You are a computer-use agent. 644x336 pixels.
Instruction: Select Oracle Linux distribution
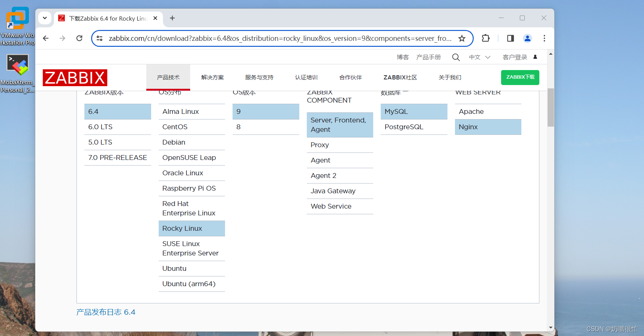(x=192, y=173)
